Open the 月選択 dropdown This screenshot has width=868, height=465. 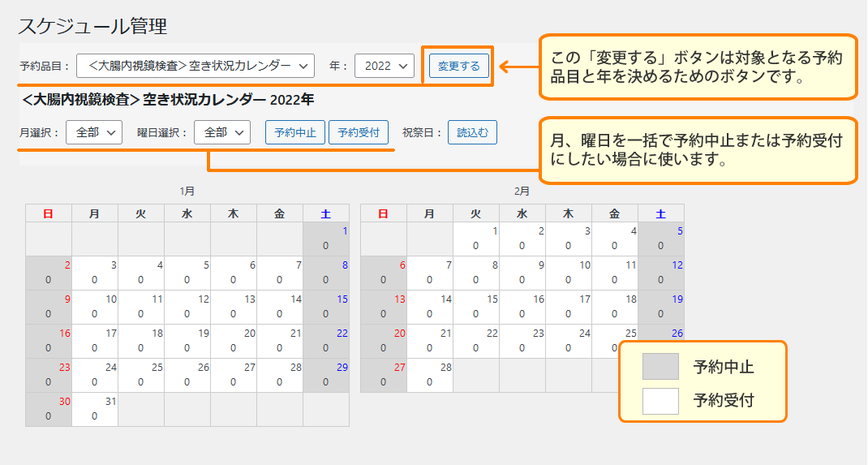[x=94, y=132]
